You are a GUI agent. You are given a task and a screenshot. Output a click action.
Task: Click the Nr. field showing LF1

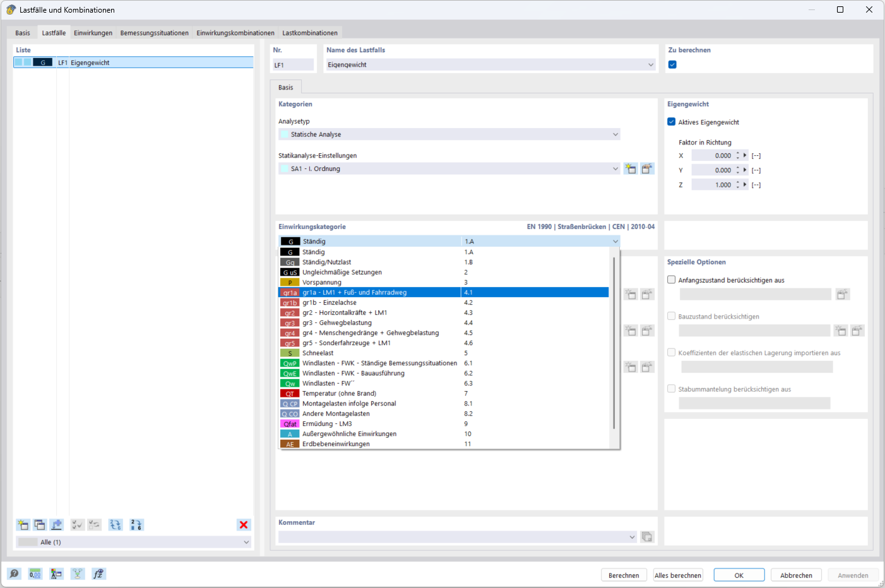point(293,64)
